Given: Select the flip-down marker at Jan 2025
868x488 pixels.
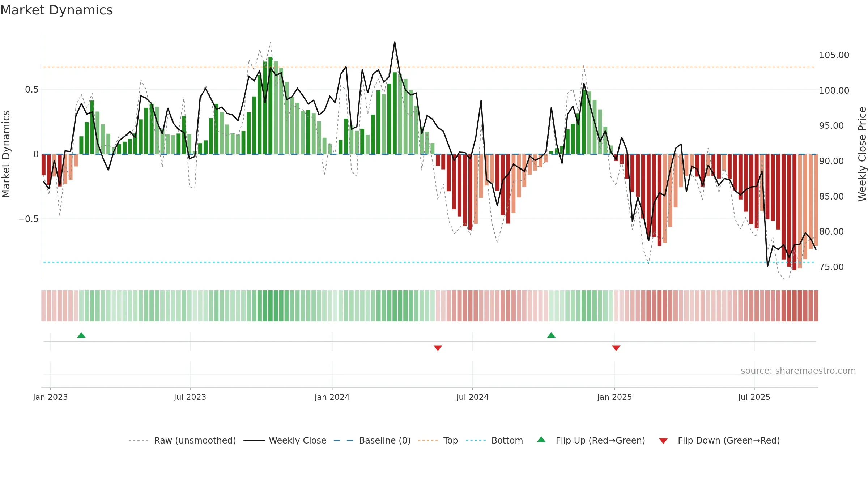Looking at the screenshot, I should point(616,348).
